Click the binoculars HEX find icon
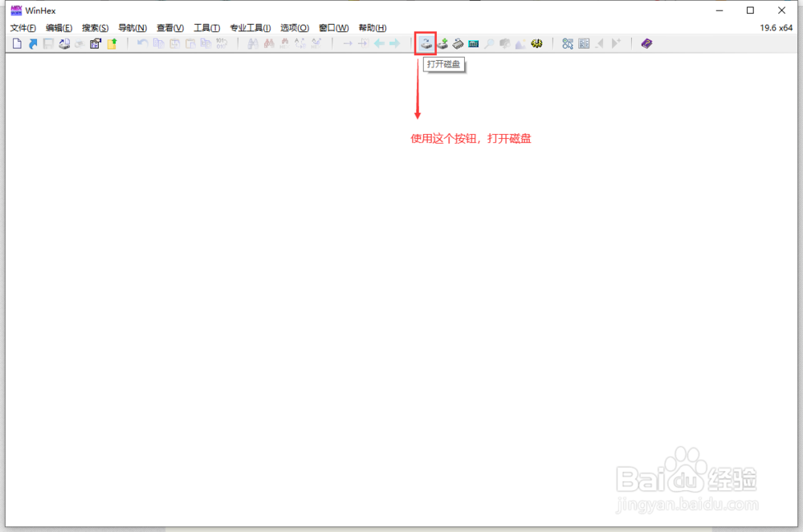803x532 pixels. [x=285, y=44]
